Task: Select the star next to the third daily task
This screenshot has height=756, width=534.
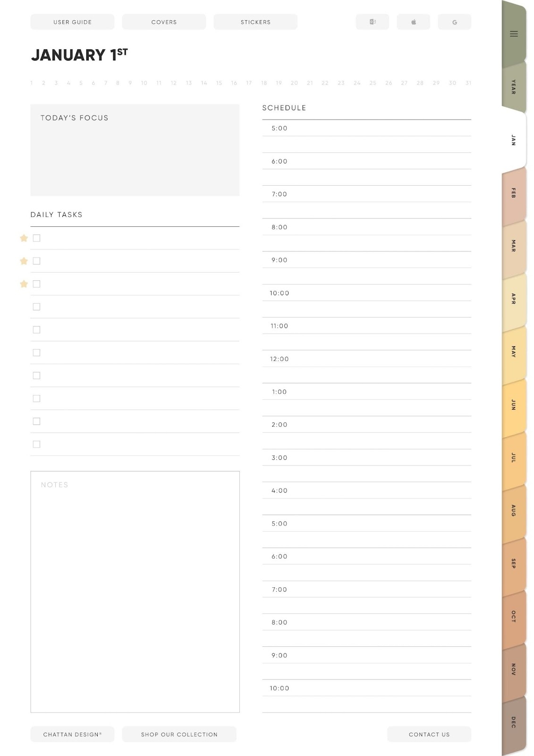Action: pos(24,283)
